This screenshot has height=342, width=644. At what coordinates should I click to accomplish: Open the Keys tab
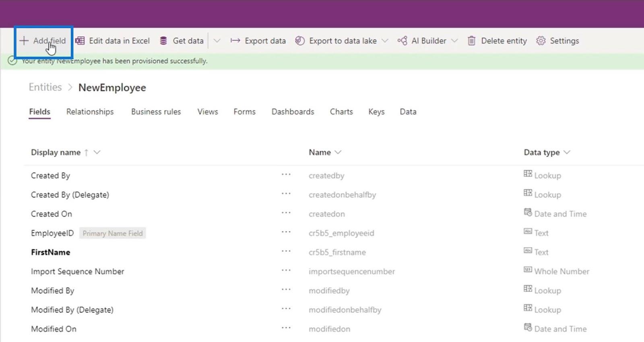(376, 111)
